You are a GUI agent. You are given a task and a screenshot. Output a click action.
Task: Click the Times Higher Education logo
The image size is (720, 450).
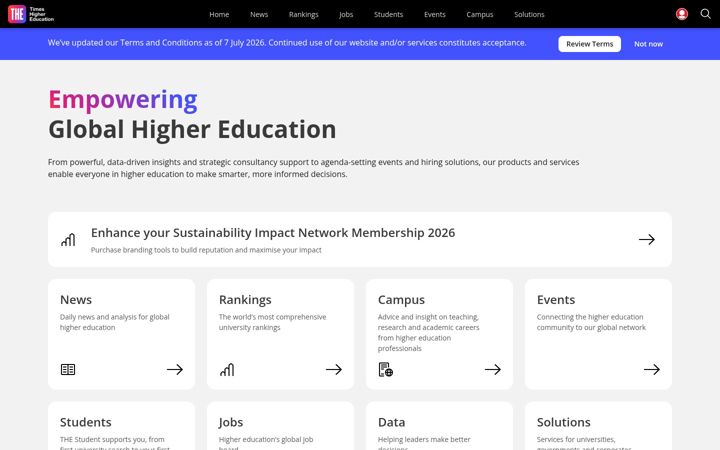[x=31, y=14]
